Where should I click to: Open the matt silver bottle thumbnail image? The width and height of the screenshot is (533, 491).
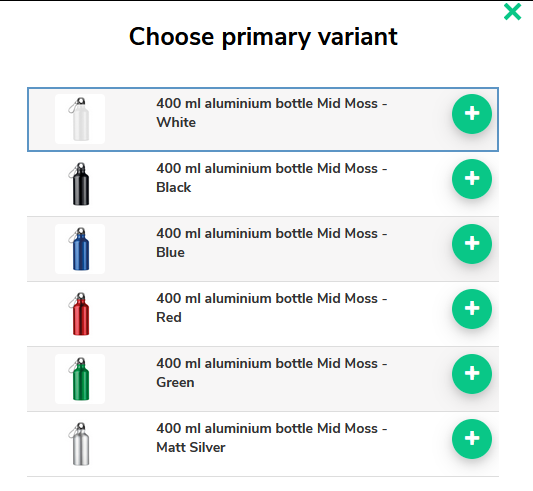click(80, 444)
